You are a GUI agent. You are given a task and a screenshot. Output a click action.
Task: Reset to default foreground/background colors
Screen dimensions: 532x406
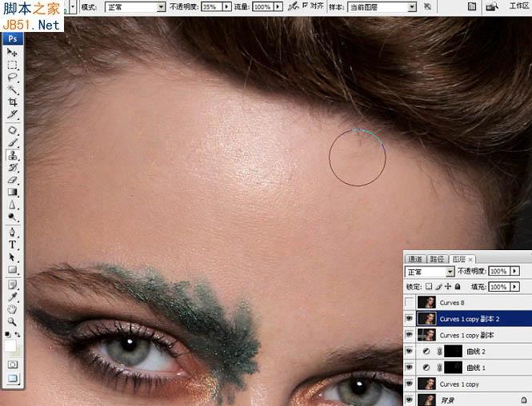(x=7, y=334)
